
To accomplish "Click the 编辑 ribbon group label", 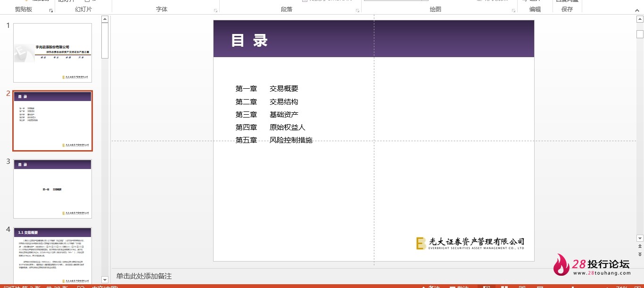I will click(535, 9).
